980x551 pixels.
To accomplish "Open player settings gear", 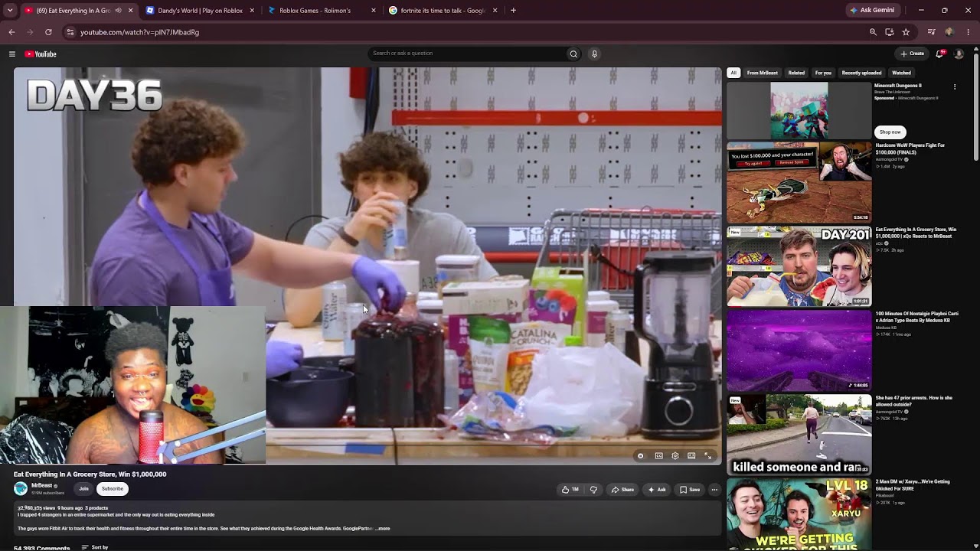I will (675, 456).
